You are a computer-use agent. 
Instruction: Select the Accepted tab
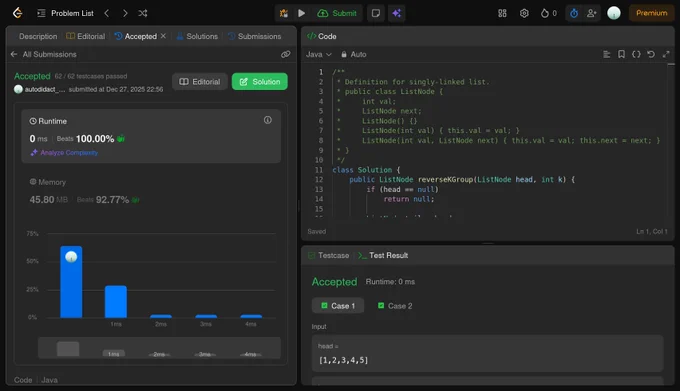tap(136, 36)
